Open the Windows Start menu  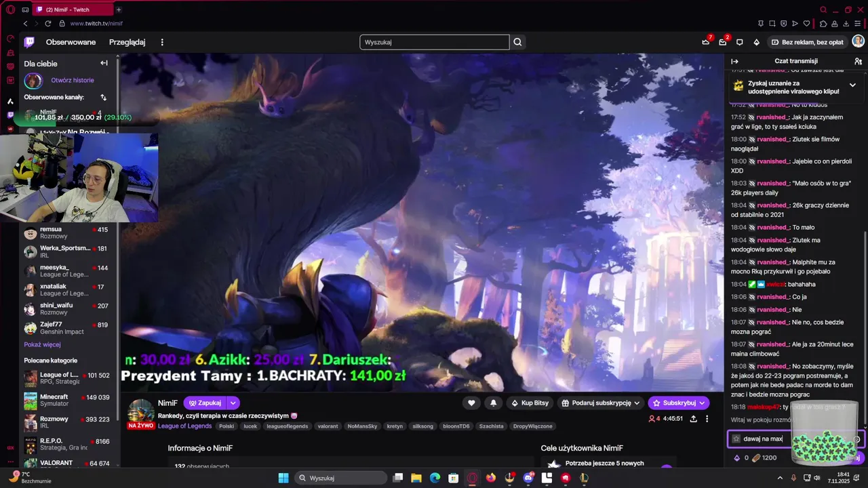click(283, 478)
